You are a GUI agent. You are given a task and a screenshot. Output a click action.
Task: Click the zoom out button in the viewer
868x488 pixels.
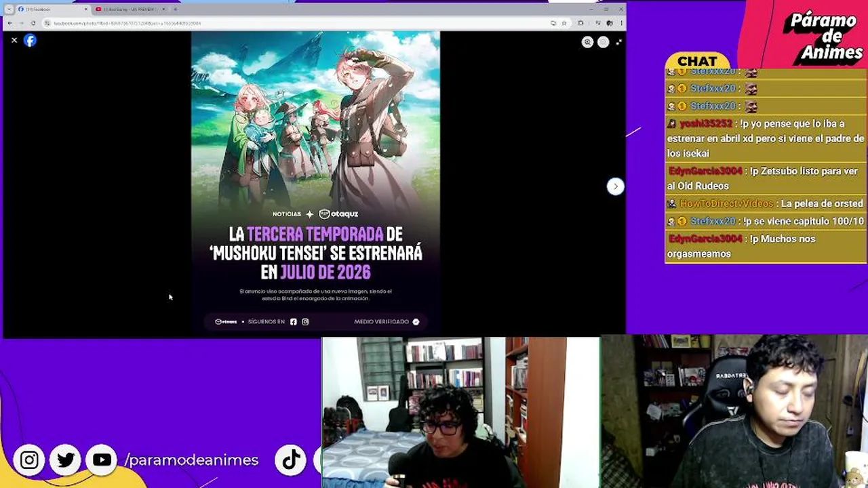coord(603,42)
